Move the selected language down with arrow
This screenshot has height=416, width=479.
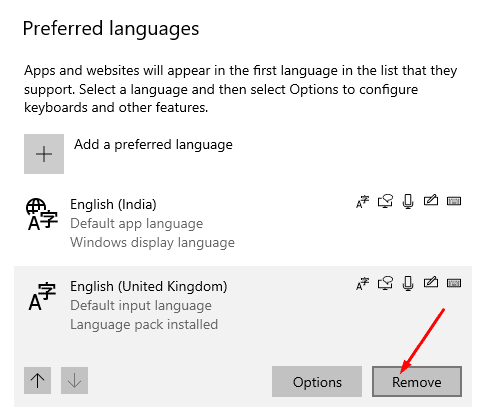coord(74,380)
